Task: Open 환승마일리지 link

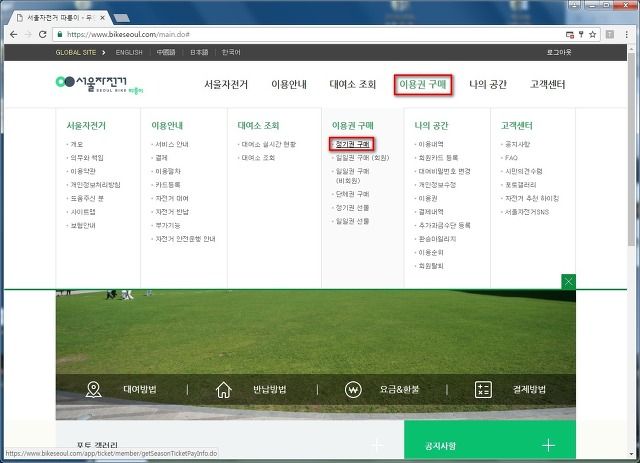Action: (x=437, y=239)
